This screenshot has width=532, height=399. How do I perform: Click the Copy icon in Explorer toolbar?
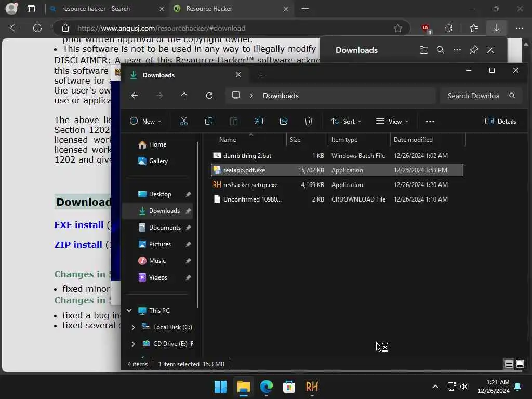tap(209, 121)
